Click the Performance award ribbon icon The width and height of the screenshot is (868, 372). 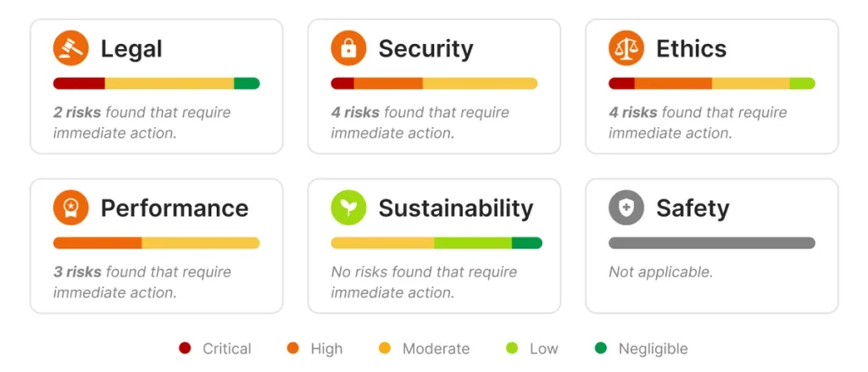(71, 208)
